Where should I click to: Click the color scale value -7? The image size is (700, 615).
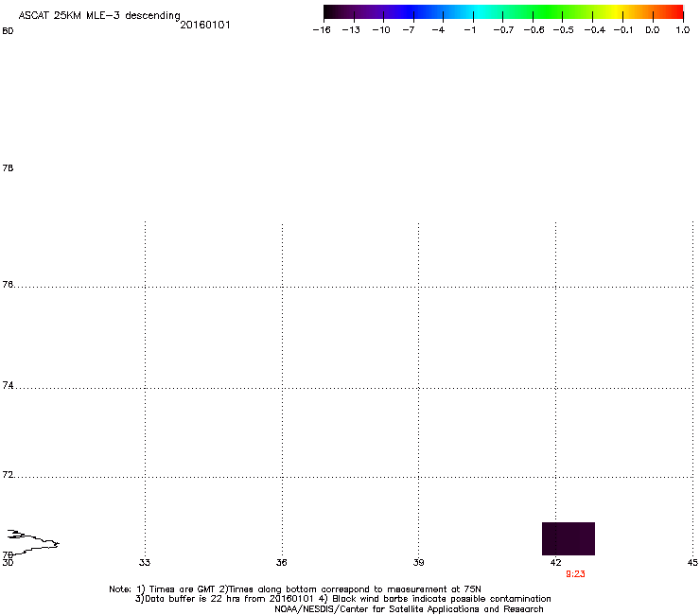(409, 30)
